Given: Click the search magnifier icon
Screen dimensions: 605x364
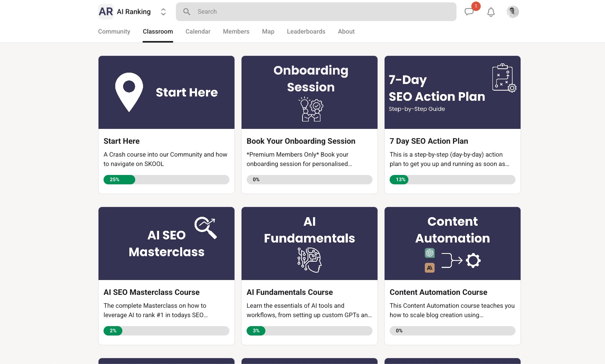Looking at the screenshot, I should 186,12.
